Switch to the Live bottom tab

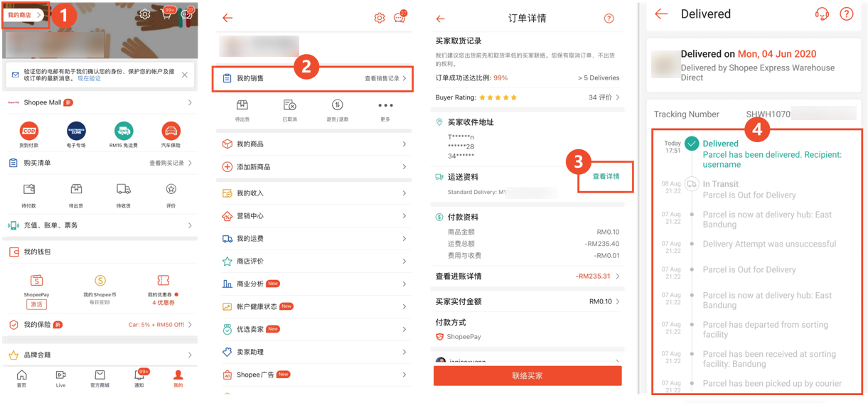60,378
